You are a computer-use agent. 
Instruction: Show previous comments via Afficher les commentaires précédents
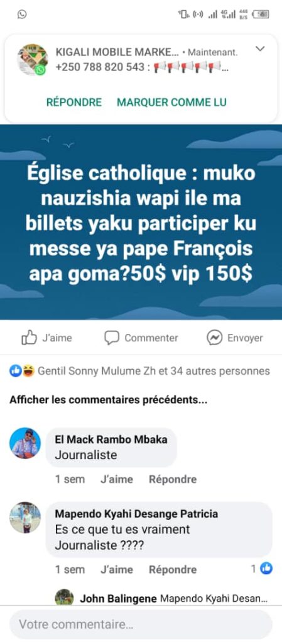coord(108,401)
